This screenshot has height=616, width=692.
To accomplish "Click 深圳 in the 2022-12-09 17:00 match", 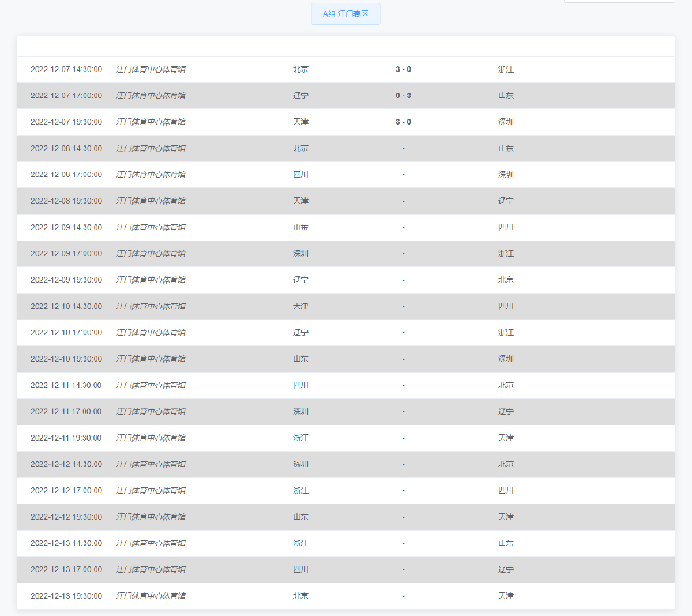I will coord(300,254).
